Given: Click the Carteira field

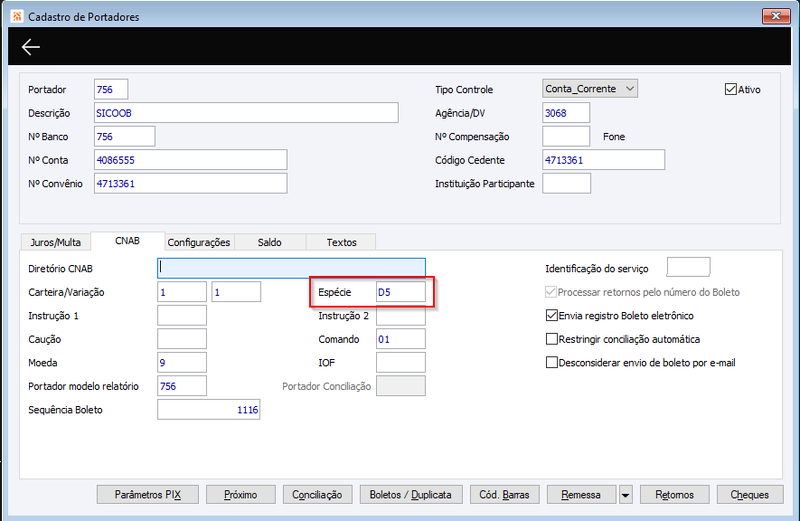Looking at the screenshot, I should pyautogui.click(x=182, y=292).
